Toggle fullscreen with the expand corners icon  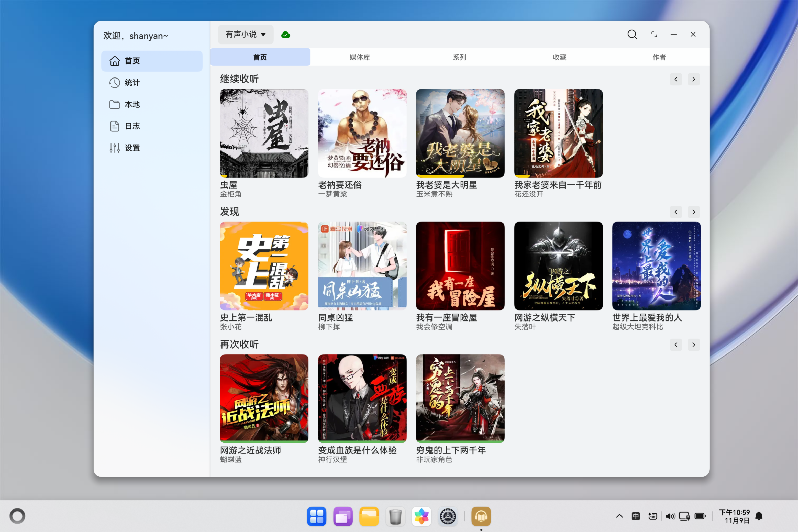[x=654, y=35]
